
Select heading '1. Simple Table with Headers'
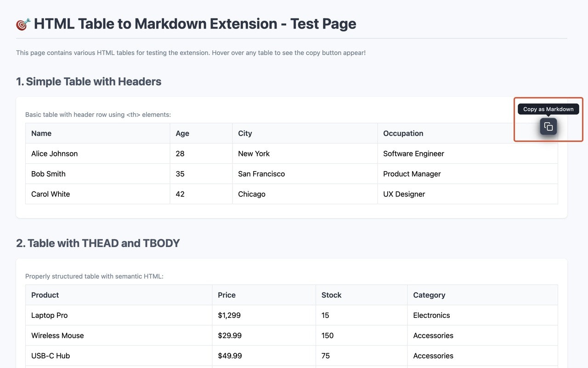tap(89, 81)
